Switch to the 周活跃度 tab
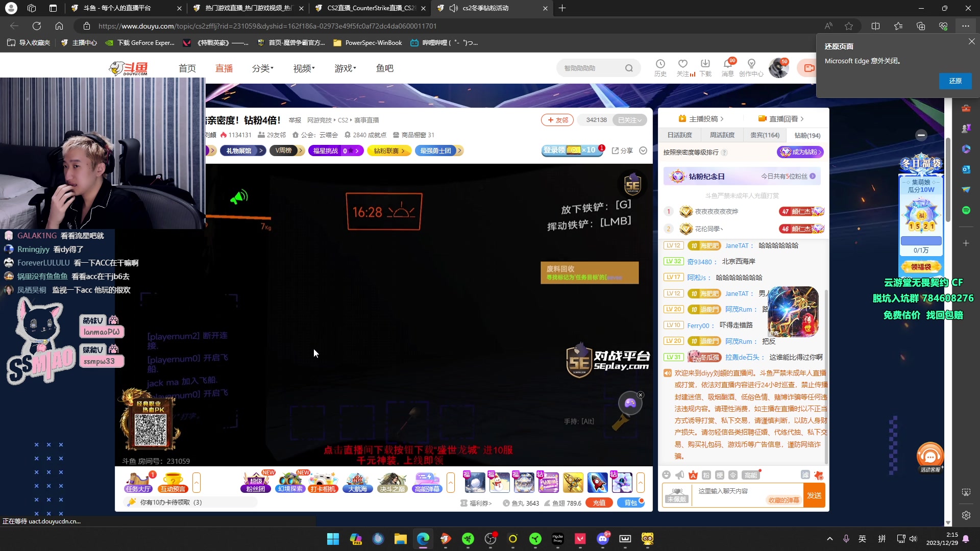980x551 pixels. point(722,135)
